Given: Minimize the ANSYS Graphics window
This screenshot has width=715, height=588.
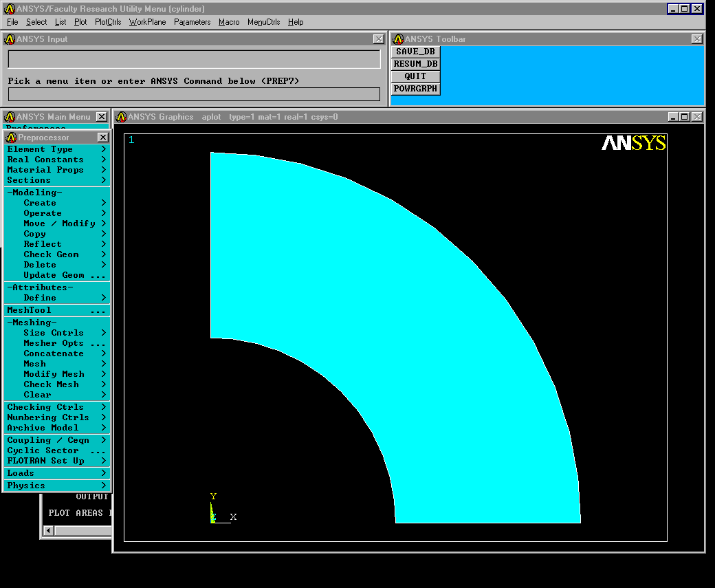Looking at the screenshot, I should point(674,117).
